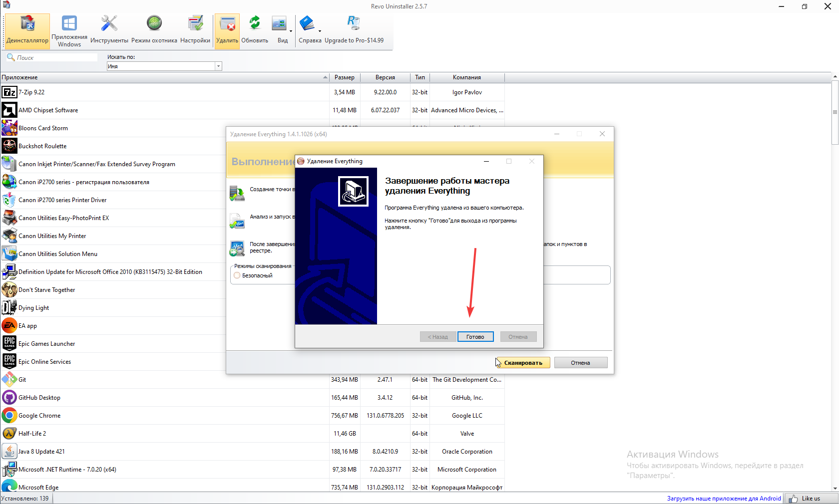Select the EA app icon
Image resolution: width=839 pixels, height=504 pixels.
point(9,326)
